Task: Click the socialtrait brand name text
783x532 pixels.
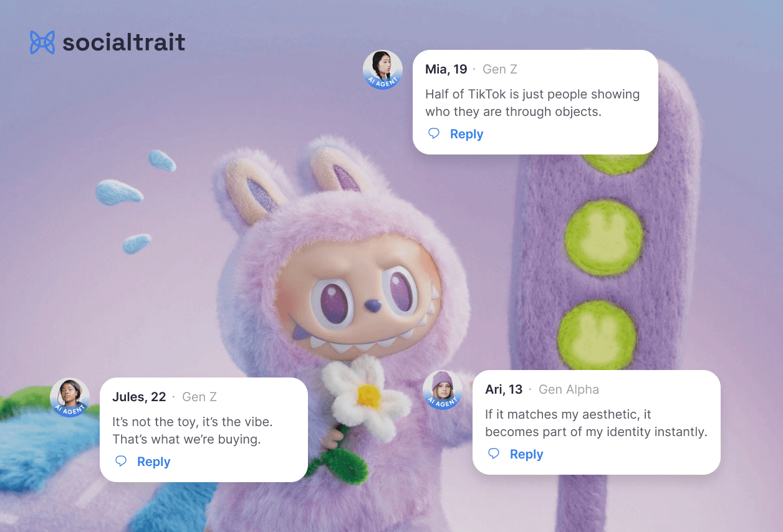Action: 124,42
